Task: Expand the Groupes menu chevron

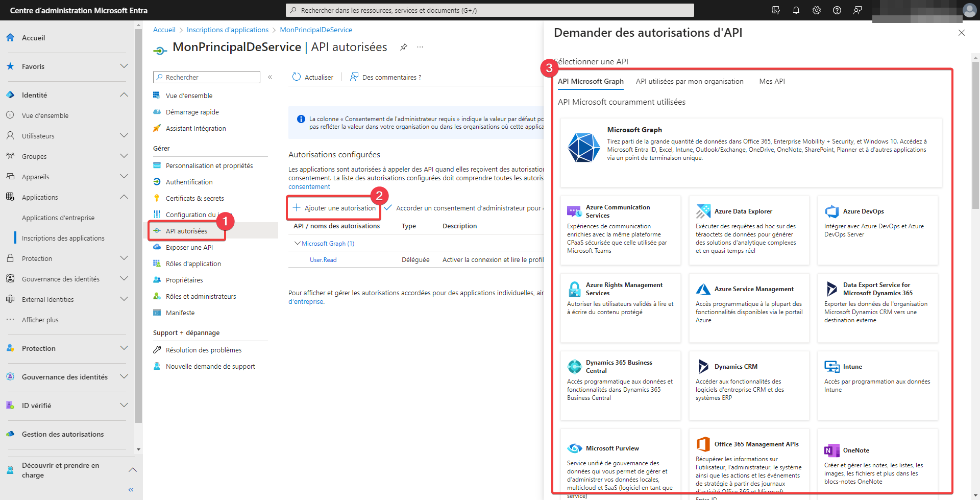Action: click(124, 156)
